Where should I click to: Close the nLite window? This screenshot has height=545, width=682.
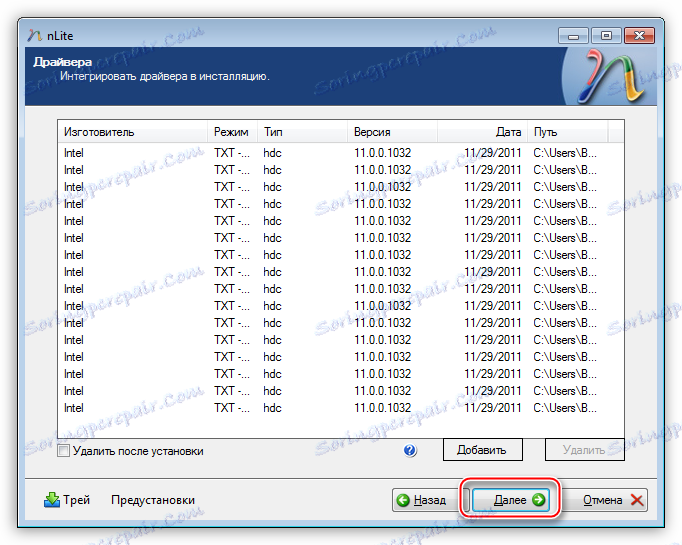coord(639,36)
